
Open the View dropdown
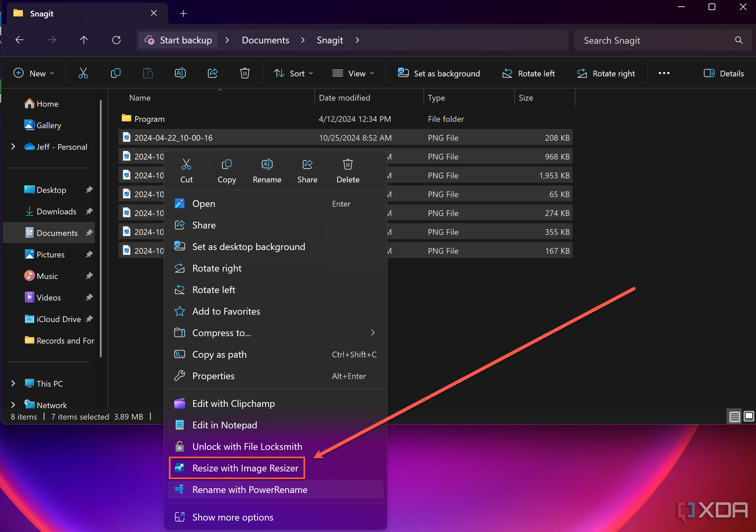pos(353,73)
